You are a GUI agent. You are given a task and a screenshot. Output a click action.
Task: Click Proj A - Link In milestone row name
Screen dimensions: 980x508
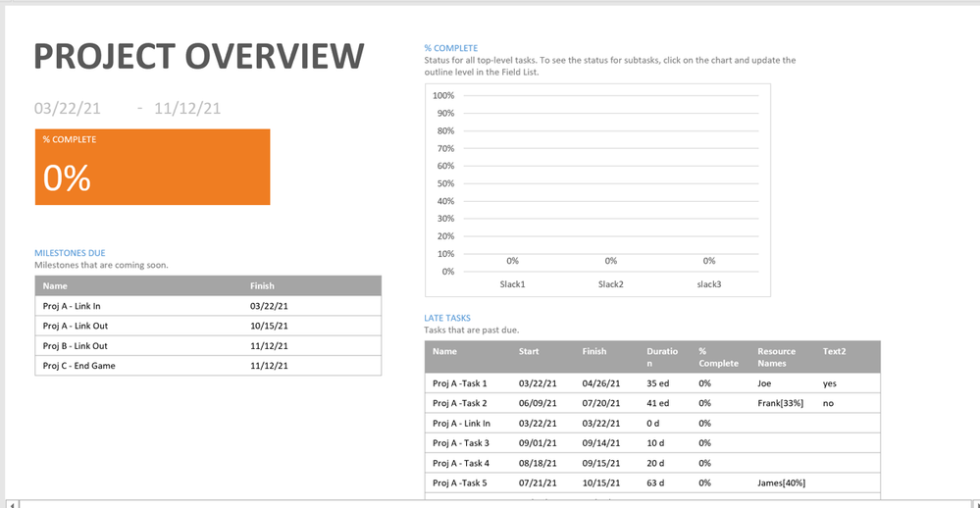tap(72, 306)
